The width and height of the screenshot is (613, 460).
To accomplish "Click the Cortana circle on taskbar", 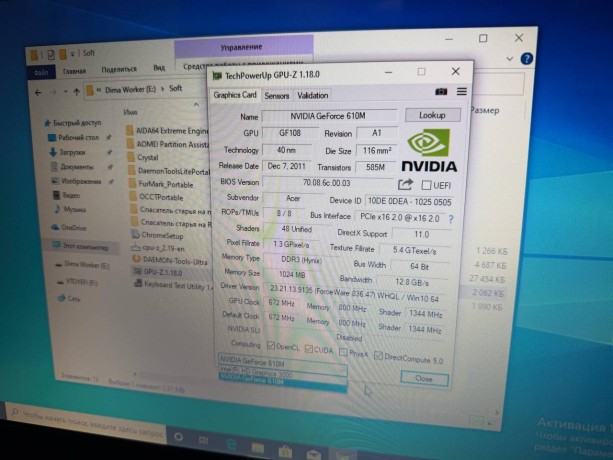I will coord(179,437).
